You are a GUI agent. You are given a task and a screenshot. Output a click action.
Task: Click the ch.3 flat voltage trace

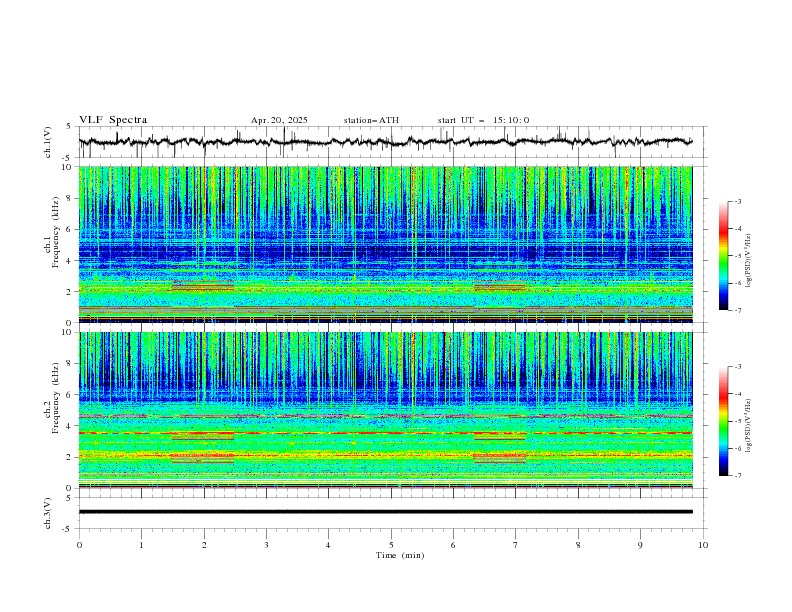385,512
